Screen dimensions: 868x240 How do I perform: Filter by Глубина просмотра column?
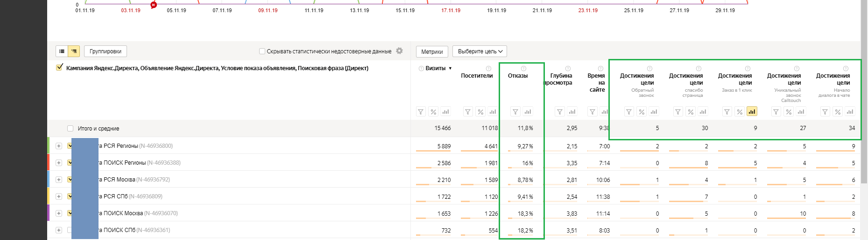(x=559, y=111)
